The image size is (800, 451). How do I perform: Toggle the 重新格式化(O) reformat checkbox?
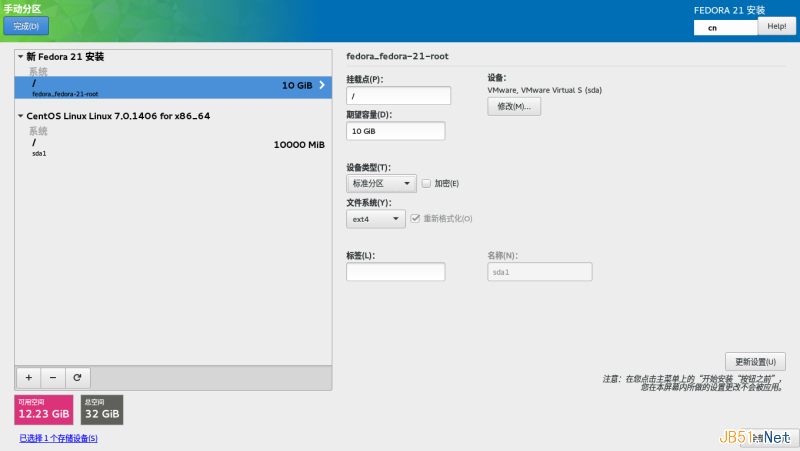[415, 218]
